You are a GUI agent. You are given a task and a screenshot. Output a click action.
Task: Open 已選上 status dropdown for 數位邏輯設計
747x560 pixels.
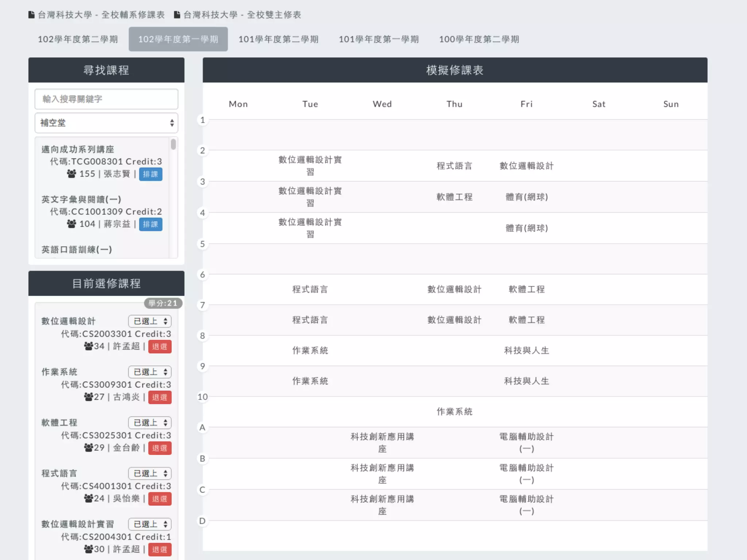point(150,321)
